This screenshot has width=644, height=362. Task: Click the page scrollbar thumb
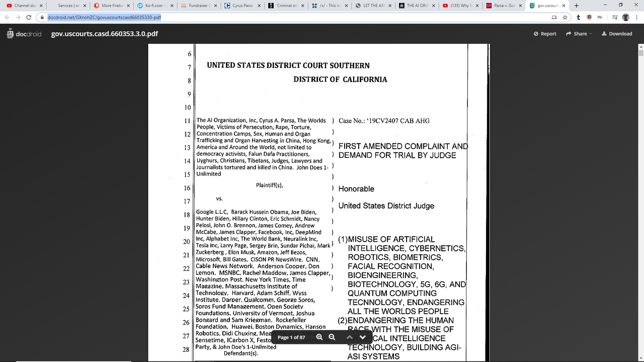(640, 53)
